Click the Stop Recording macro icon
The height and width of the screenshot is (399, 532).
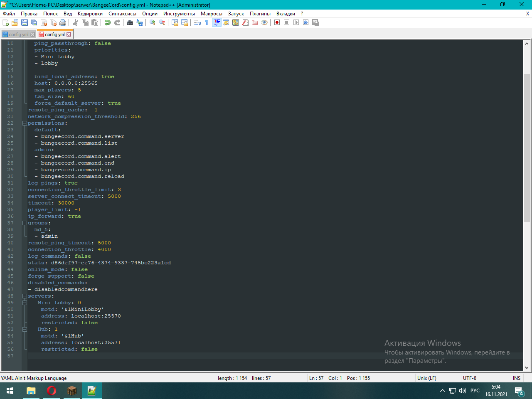point(286,22)
